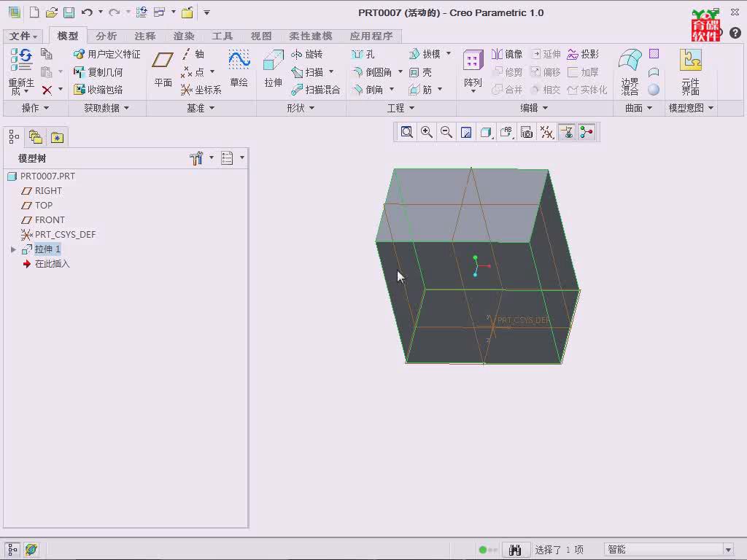Image resolution: width=747 pixels, height=560 pixels.
Task: Click the 用户定义特征 button
Action: (x=107, y=54)
